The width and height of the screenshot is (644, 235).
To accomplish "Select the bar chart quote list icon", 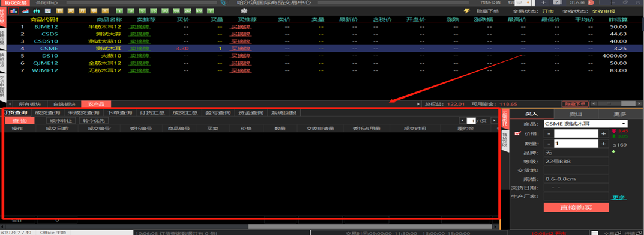I will [x=14, y=11].
